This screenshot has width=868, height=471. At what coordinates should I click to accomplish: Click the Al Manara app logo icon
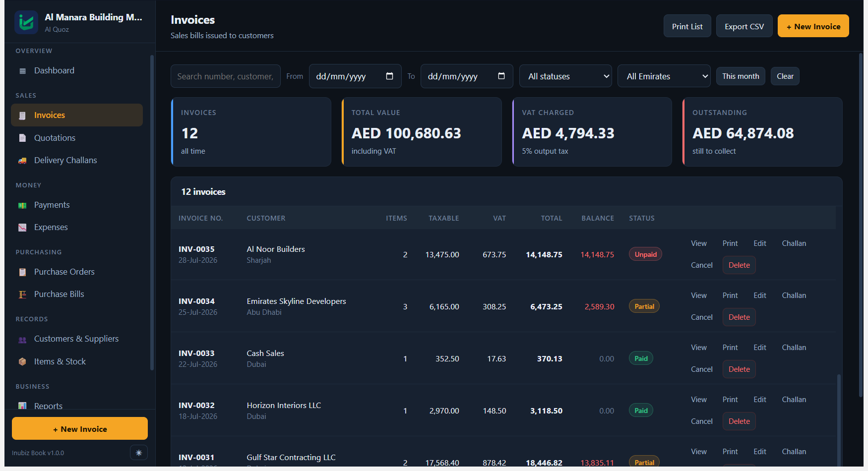pos(26,22)
